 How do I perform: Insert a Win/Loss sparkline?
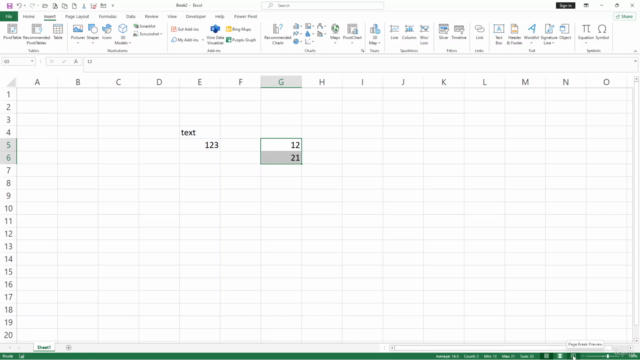pyautogui.click(x=424, y=34)
